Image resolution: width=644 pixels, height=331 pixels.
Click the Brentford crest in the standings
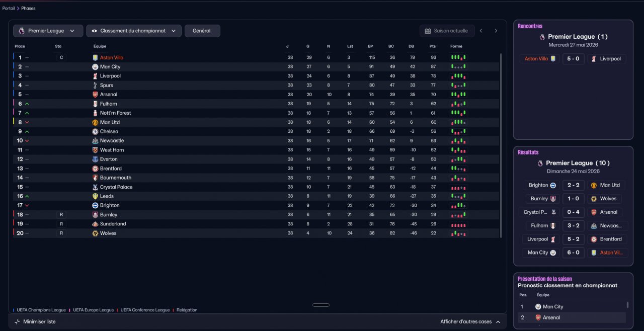tap(95, 169)
